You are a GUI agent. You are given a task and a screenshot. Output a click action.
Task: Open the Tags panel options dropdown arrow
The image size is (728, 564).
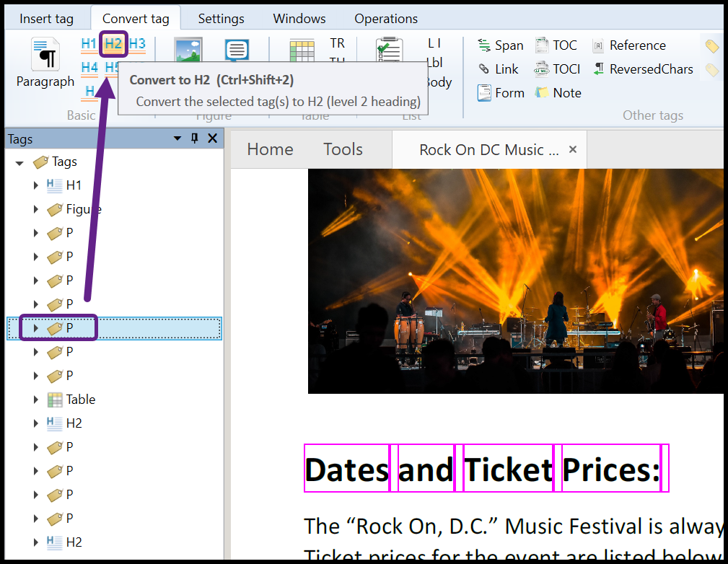click(x=177, y=138)
